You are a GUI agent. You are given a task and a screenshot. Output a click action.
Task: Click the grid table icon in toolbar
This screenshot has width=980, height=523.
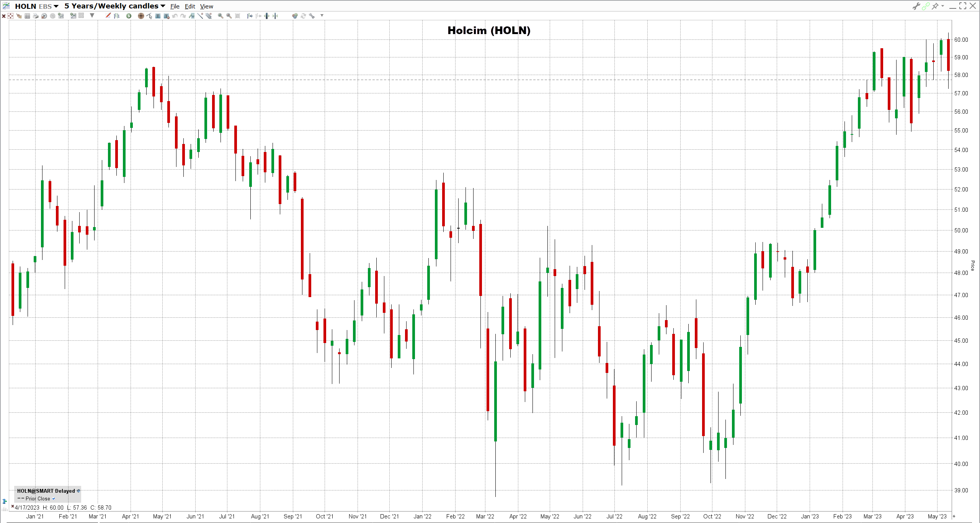click(x=27, y=16)
